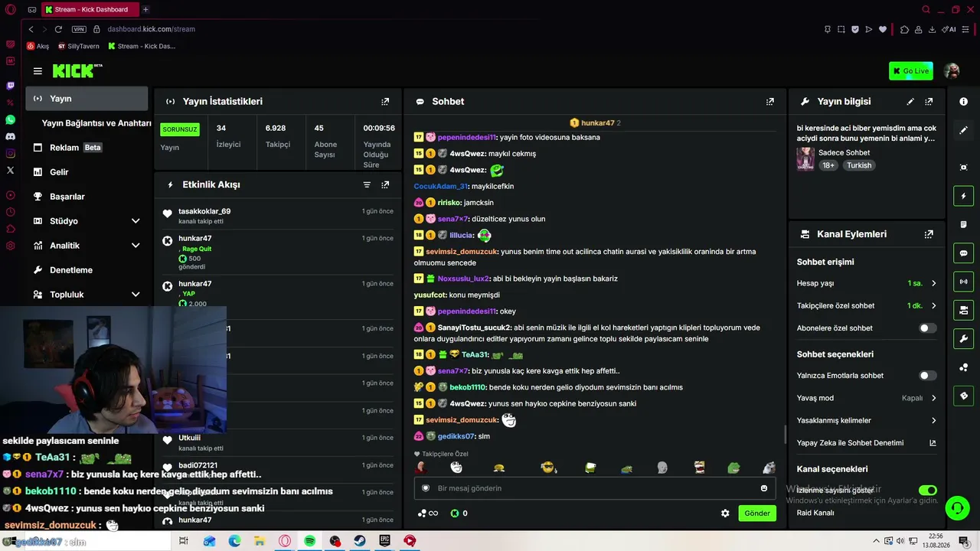This screenshot has height=551, width=980.
Task: Select Yayın in the sidebar
Action: click(87, 99)
